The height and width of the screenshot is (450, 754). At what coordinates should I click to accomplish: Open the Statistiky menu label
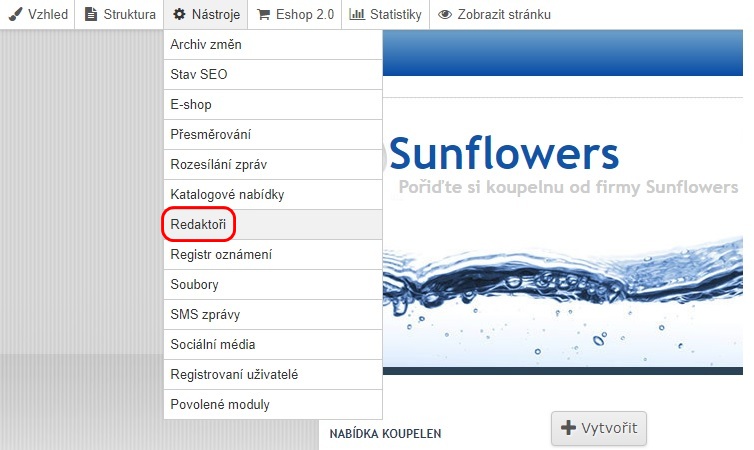pyautogui.click(x=395, y=15)
